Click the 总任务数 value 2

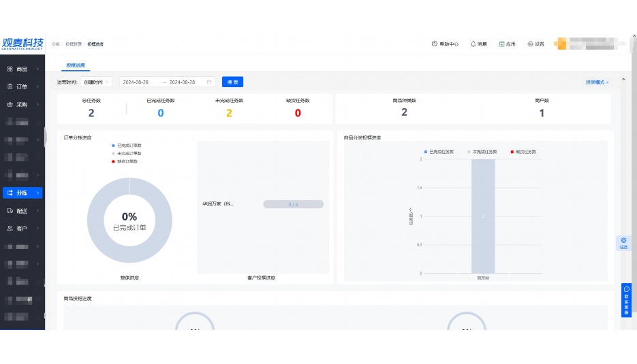91,113
